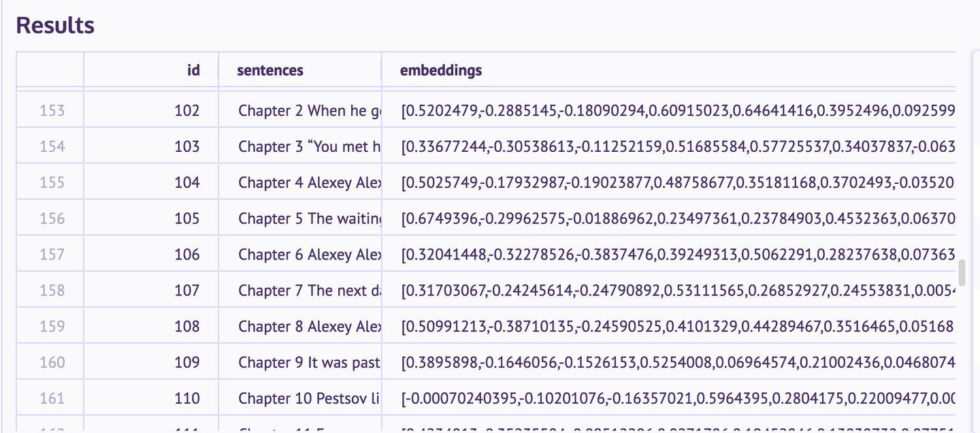
Task: Click the Chapter 10 Pestsov cell
Action: (x=300, y=398)
